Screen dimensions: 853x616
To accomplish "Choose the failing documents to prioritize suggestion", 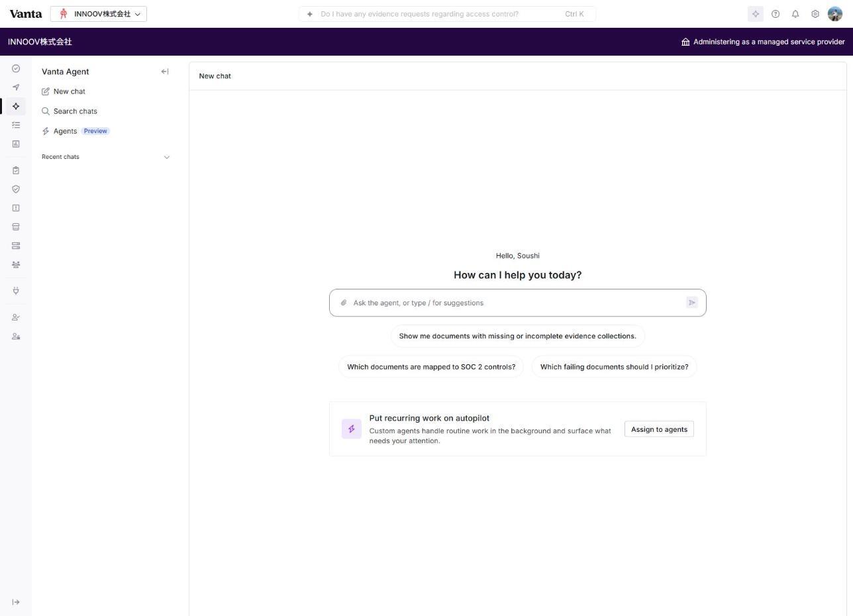I will (x=615, y=367).
